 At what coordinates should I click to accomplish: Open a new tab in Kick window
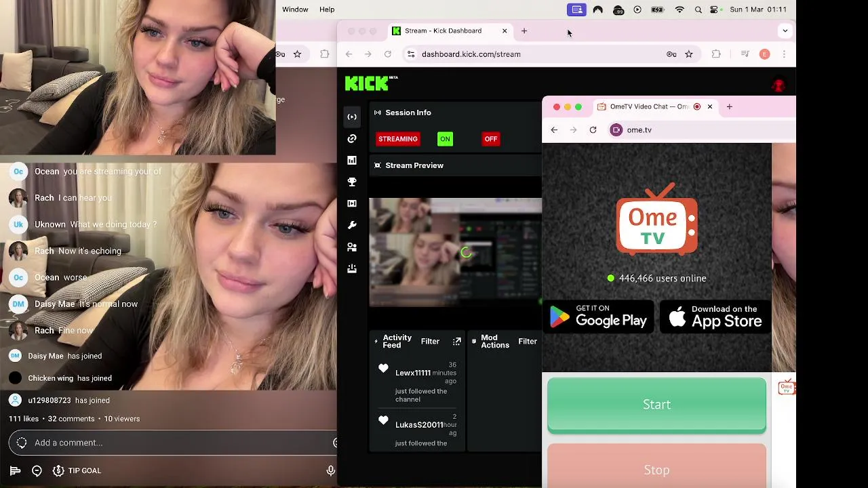[x=524, y=31]
